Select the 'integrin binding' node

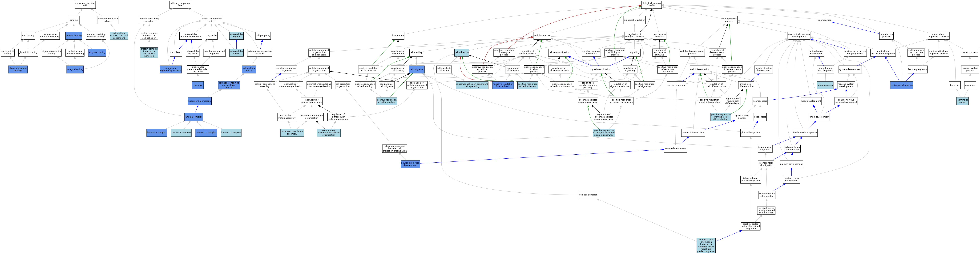click(75, 69)
